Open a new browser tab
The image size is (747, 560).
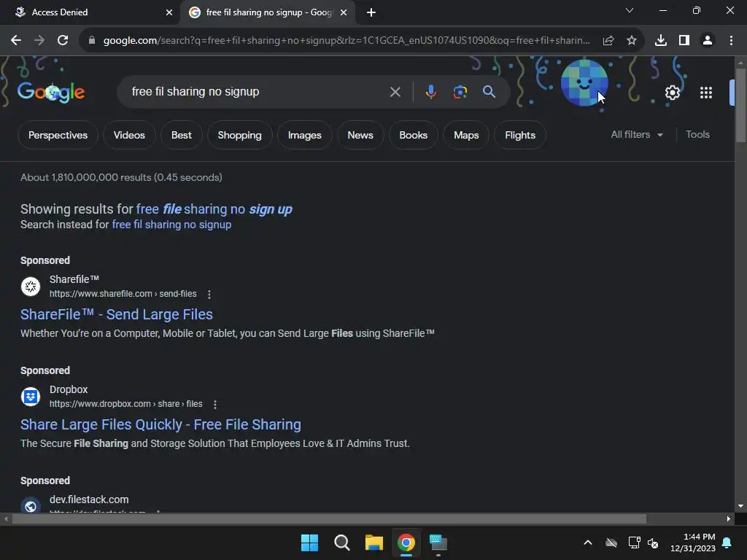coord(371,12)
